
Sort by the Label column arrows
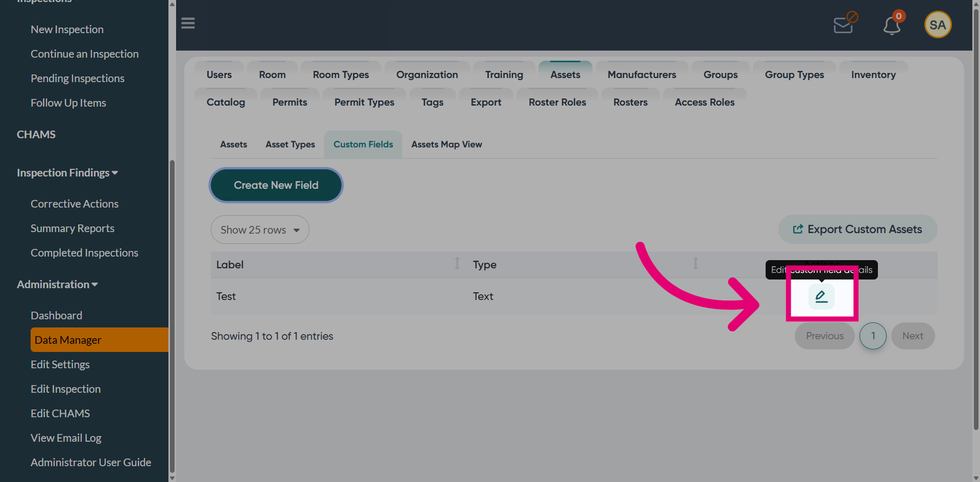pos(457,264)
